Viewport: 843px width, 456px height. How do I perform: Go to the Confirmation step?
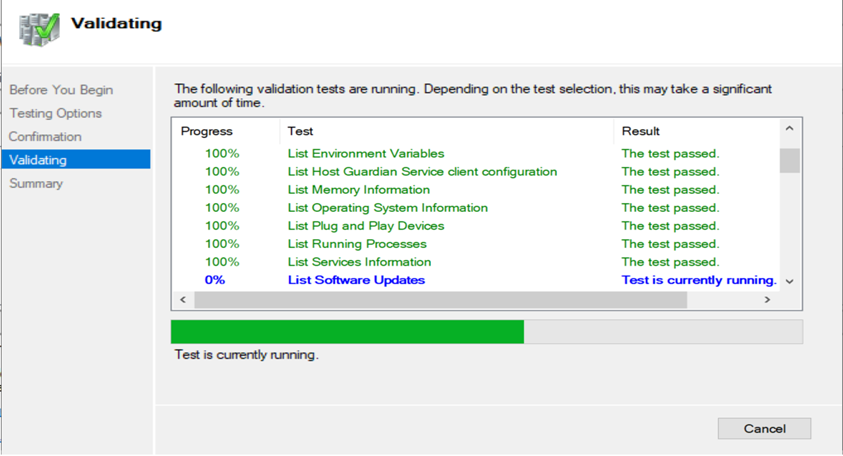pos(45,137)
